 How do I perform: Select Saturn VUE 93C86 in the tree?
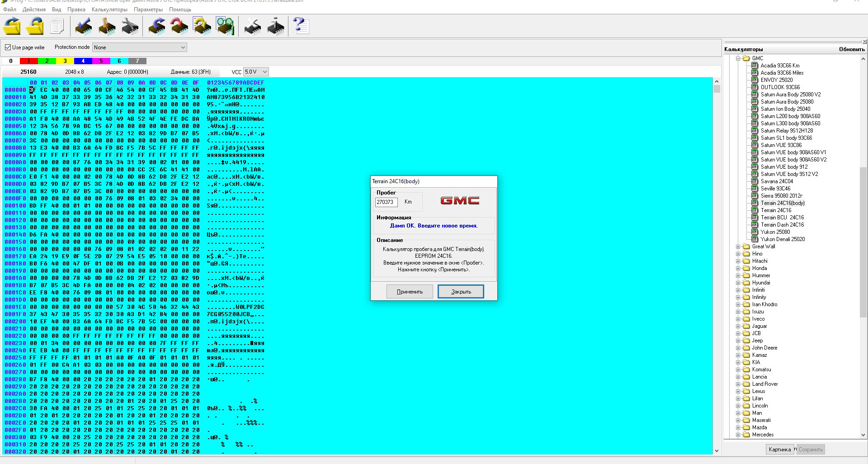coord(781,145)
